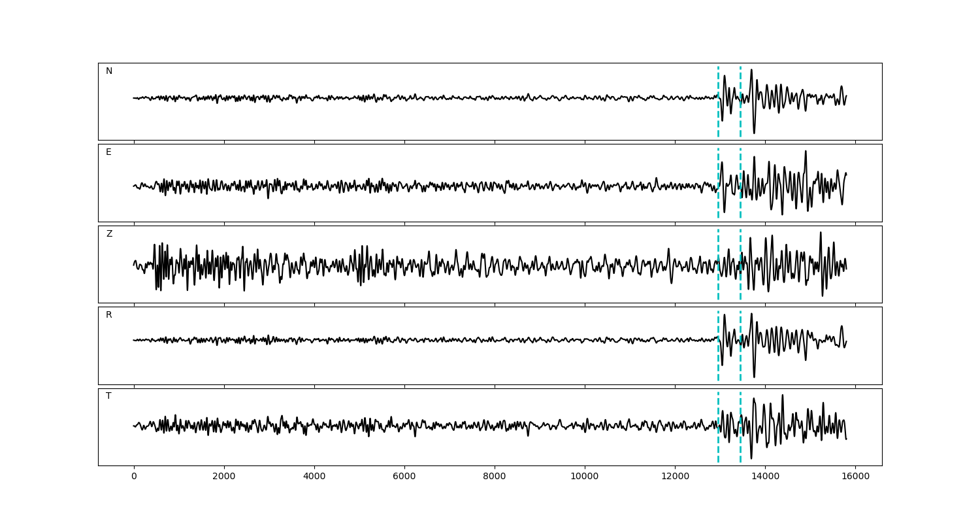Viewport: 980px width, 523px height.
Task: Click the T channel label
Action: [x=108, y=396]
